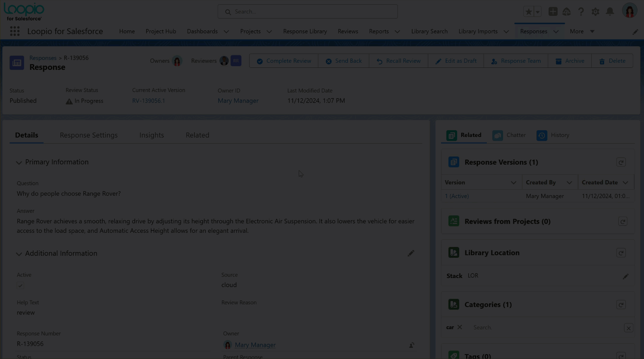Expand the Responses nav dropdown
This screenshot has width=644, height=359.
[x=556, y=32]
